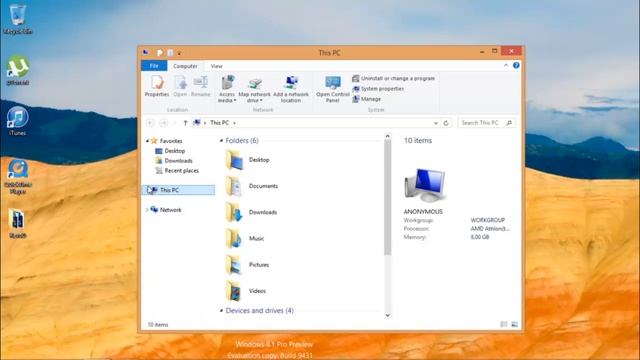The image size is (640, 360).
Task: Click Uninstall or change a program
Action: [x=394, y=78]
